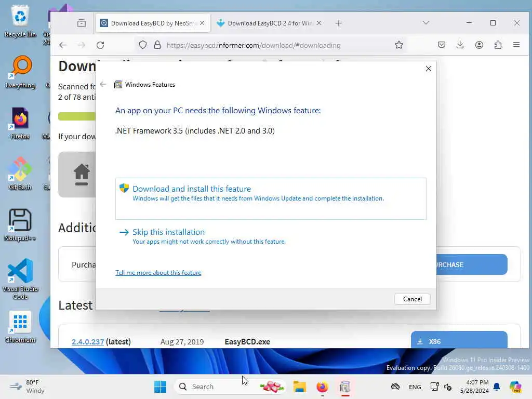This screenshot has height=399, width=532.
Task: Save page to Pocket icon
Action: coord(442,45)
